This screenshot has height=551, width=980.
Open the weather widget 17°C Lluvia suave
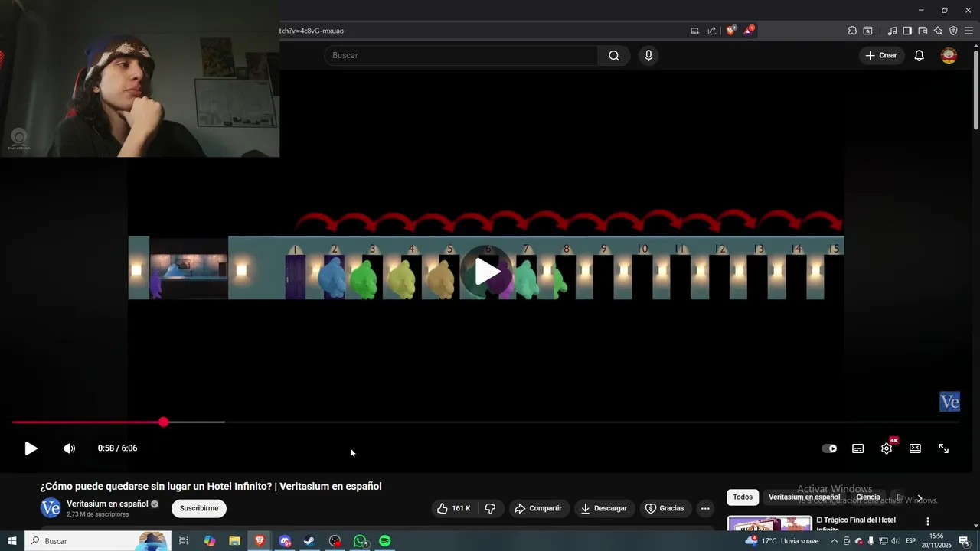(x=782, y=541)
